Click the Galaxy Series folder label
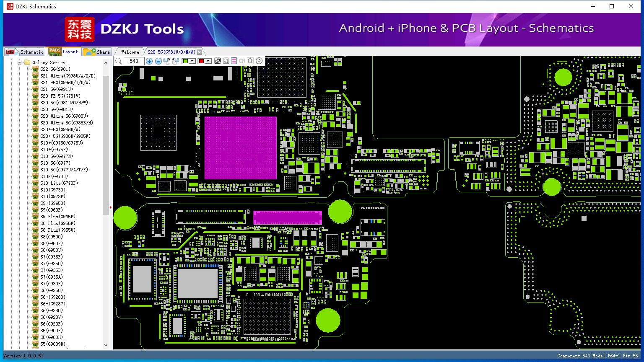Screen dimensions: 644x362 point(49,62)
